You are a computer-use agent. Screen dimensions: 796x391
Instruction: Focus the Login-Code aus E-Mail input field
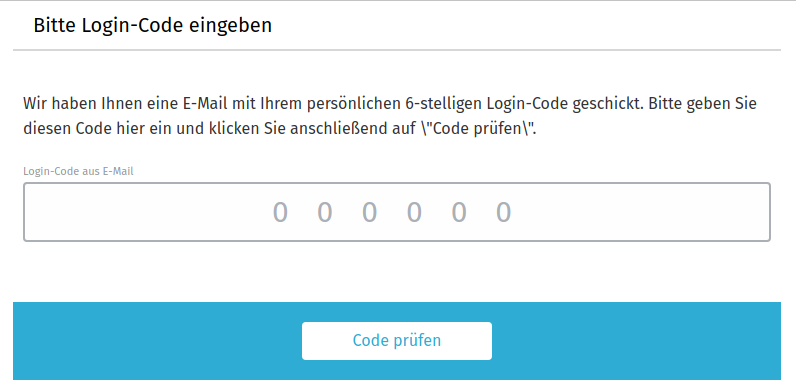396,212
